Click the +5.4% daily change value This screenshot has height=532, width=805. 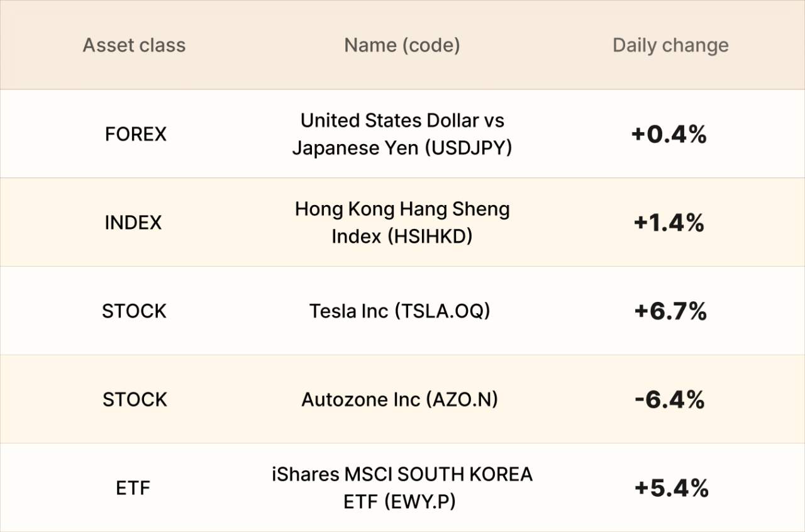[x=671, y=488]
